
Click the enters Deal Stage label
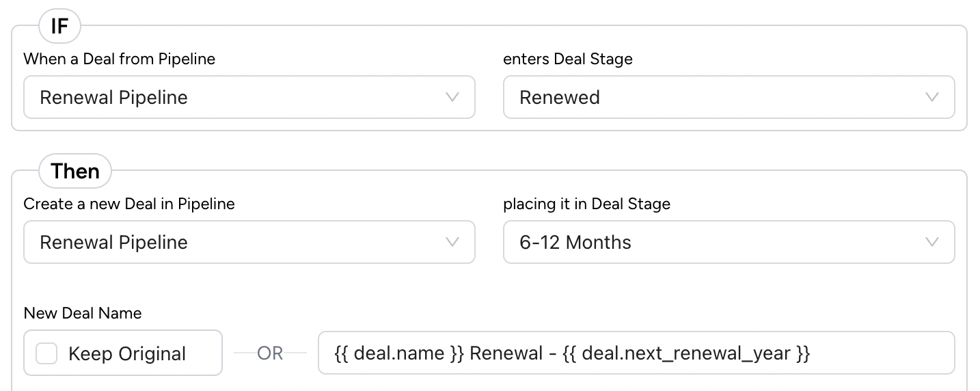pyautogui.click(x=568, y=59)
